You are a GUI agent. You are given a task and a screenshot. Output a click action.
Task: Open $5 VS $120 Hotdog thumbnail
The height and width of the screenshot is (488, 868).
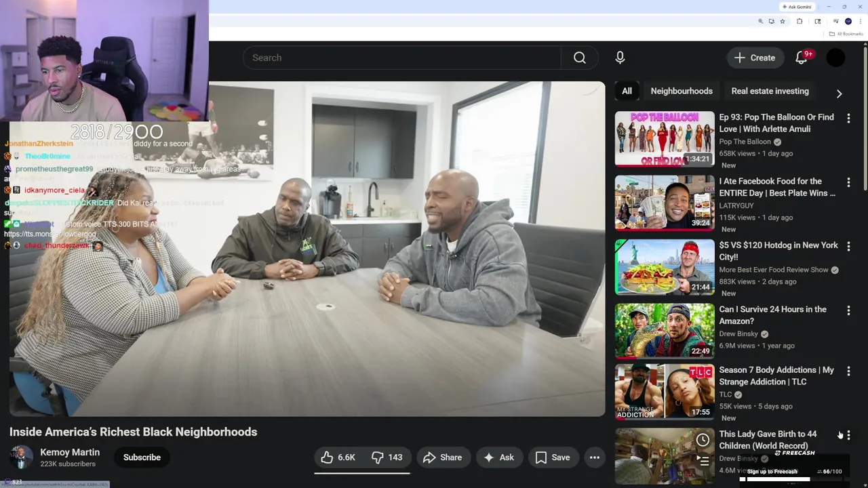click(665, 266)
